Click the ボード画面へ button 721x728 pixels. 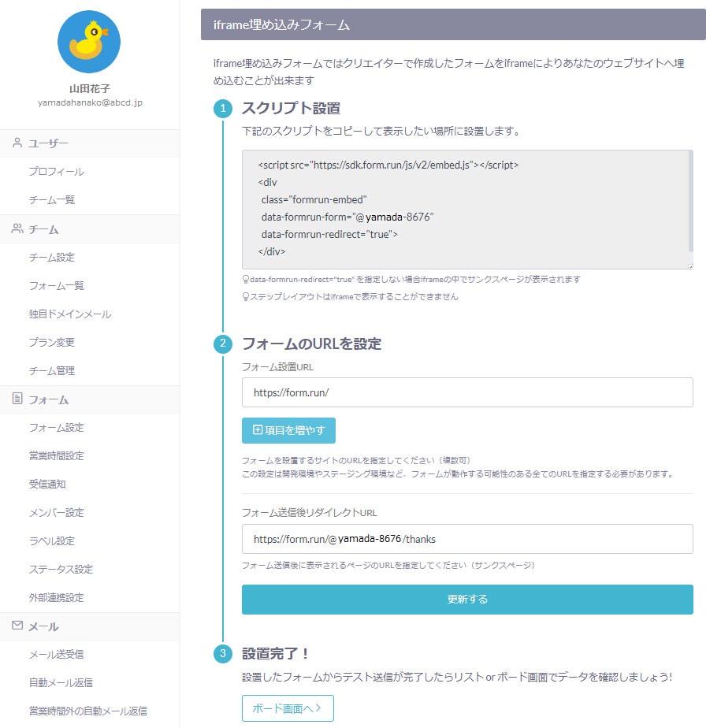(288, 708)
